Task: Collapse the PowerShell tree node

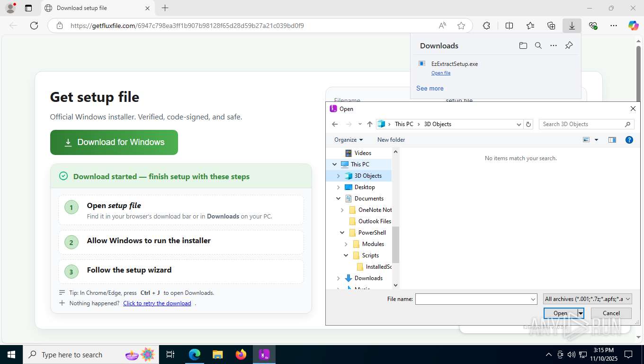Action: (342, 233)
